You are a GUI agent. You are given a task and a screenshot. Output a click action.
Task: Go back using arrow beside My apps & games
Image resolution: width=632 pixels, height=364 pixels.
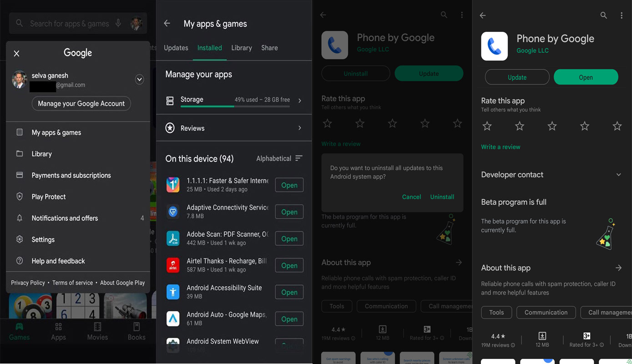pyautogui.click(x=167, y=23)
